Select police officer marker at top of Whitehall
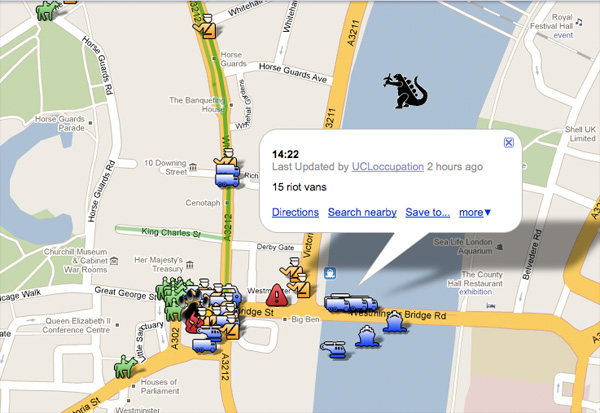Viewport: 600px width, 413px height. [x=205, y=26]
